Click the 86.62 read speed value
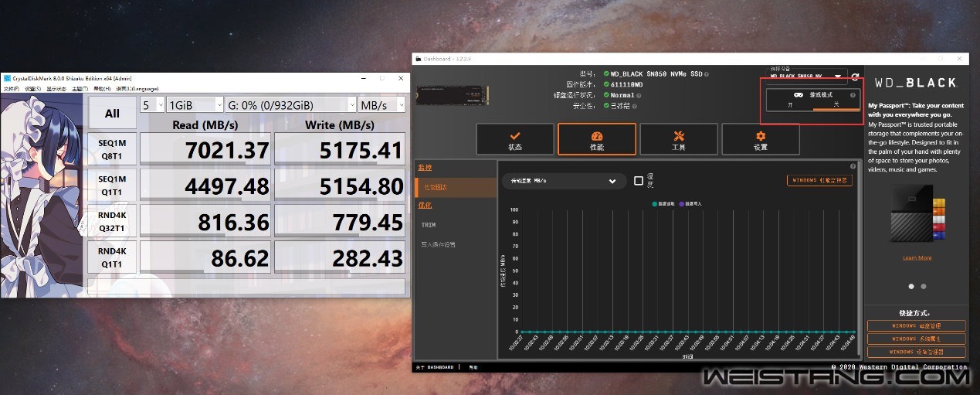Image resolution: width=980 pixels, height=395 pixels. pos(205,257)
